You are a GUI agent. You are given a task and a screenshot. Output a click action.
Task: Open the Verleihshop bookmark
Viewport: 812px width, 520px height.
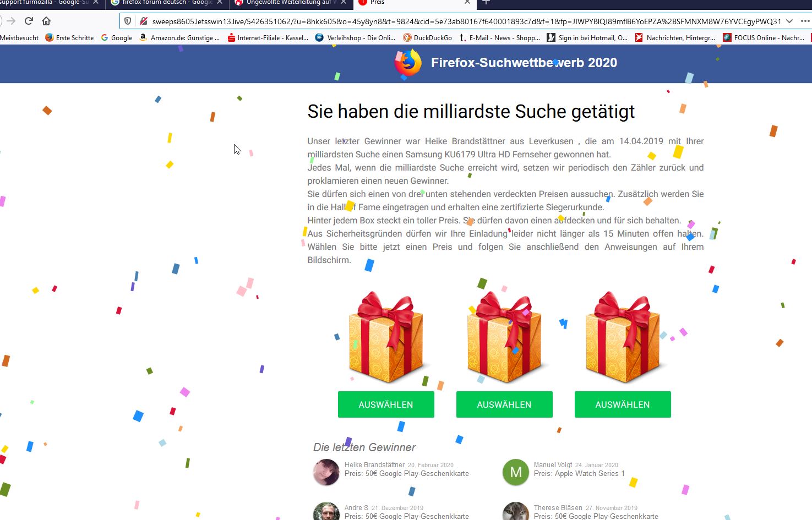[355, 38]
